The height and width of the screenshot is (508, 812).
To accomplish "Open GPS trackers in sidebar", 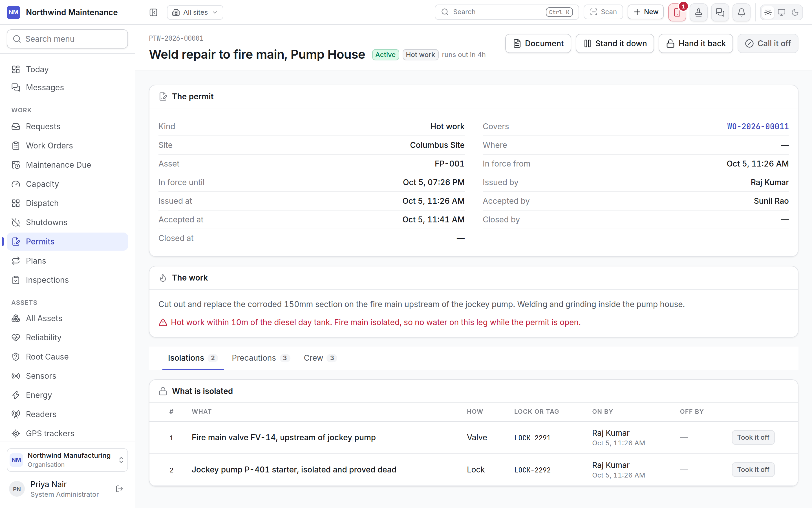I will (67, 433).
